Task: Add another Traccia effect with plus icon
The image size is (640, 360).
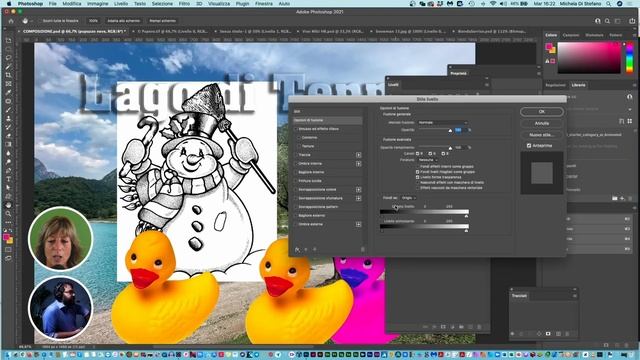Action: tap(358, 155)
